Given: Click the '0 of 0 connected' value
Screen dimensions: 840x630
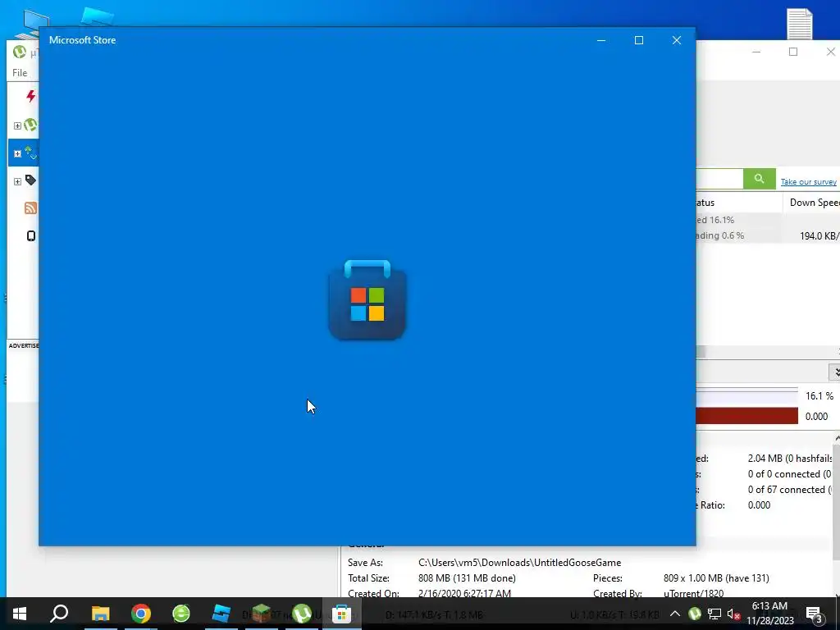Looking at the screenshot, I should [x=789, y=474].
